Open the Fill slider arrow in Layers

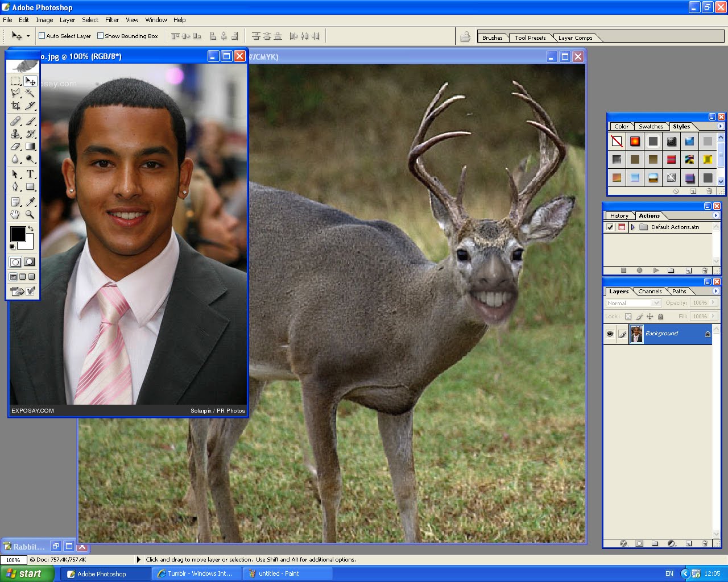pos(713,317)
